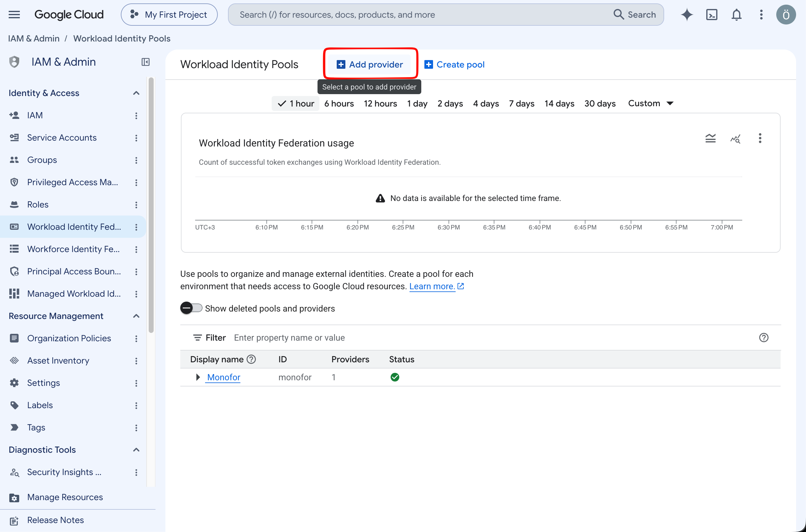The image size is (806, 532).
Task: Open more options for IAM sidebar item
Action: click(x=136, y=116)
